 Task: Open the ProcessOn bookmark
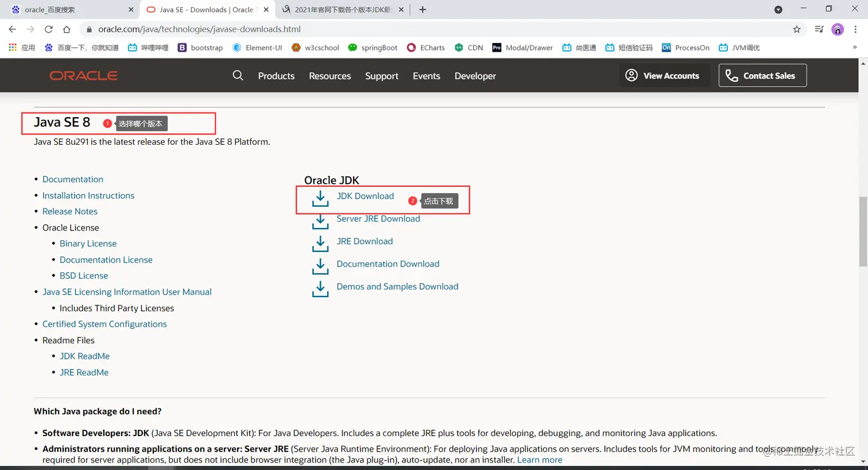tap(685, 48)
